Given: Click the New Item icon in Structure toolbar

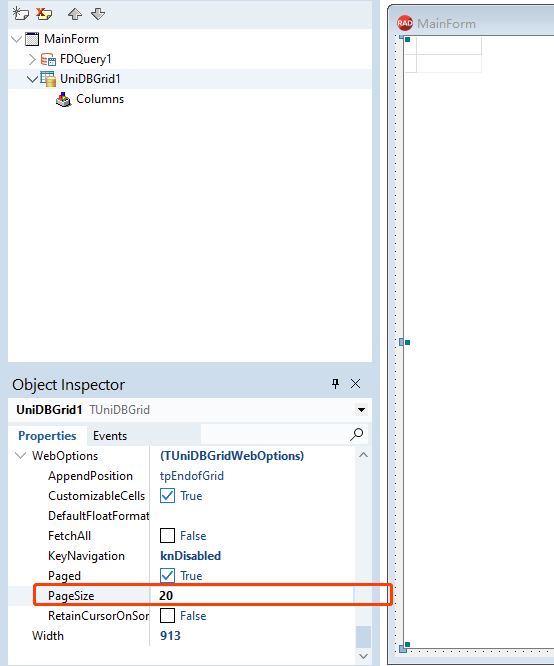Looking at the screenshot, I should point(20,14).
